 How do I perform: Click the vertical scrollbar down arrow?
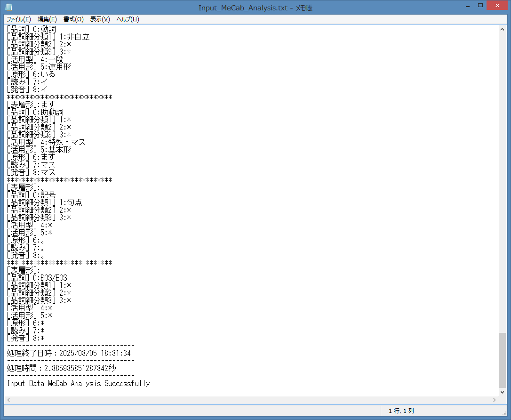(502, 392)
